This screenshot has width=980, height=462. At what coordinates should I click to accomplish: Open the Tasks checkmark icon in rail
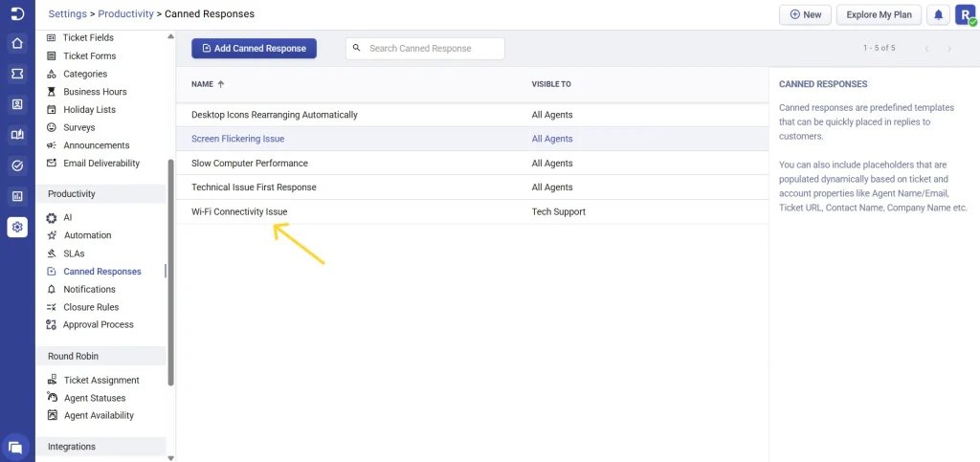click(17, 165)
